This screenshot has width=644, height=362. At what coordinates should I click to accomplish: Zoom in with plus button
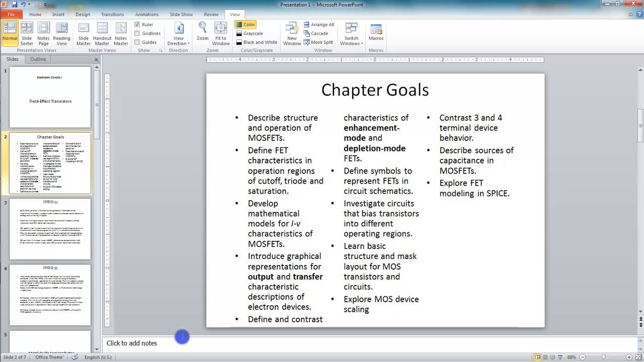coord(629,357)
